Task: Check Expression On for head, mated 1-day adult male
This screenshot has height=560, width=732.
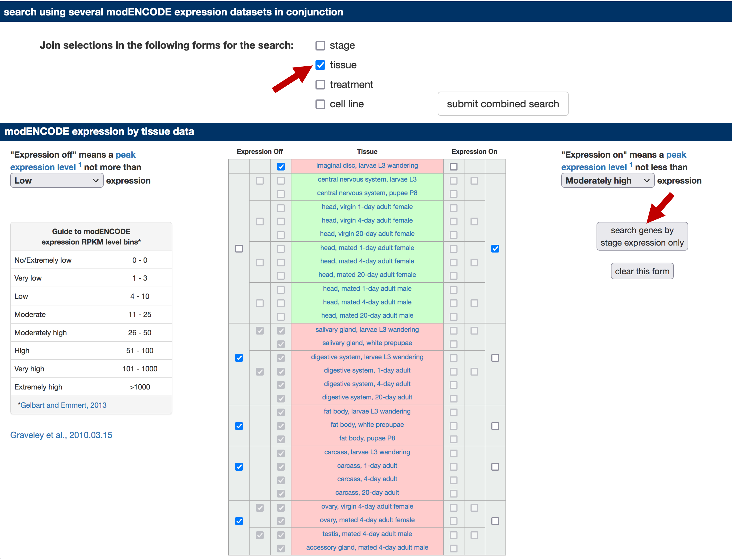Action: [x=453, y=290]
